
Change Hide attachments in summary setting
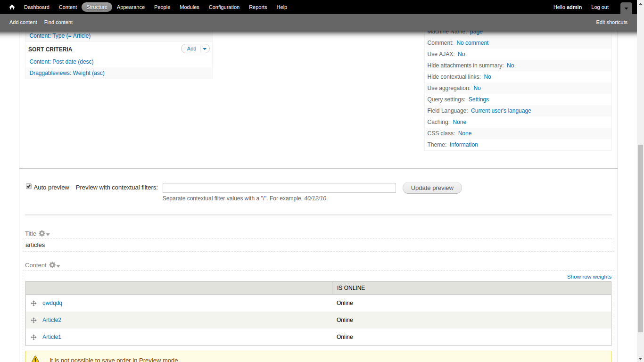511,66
